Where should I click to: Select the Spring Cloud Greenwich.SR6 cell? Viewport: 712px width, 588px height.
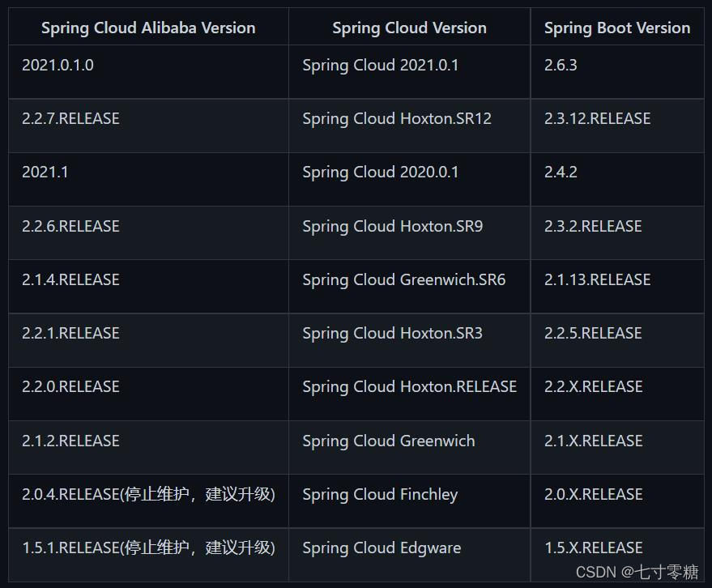click(x=404, y=280)
